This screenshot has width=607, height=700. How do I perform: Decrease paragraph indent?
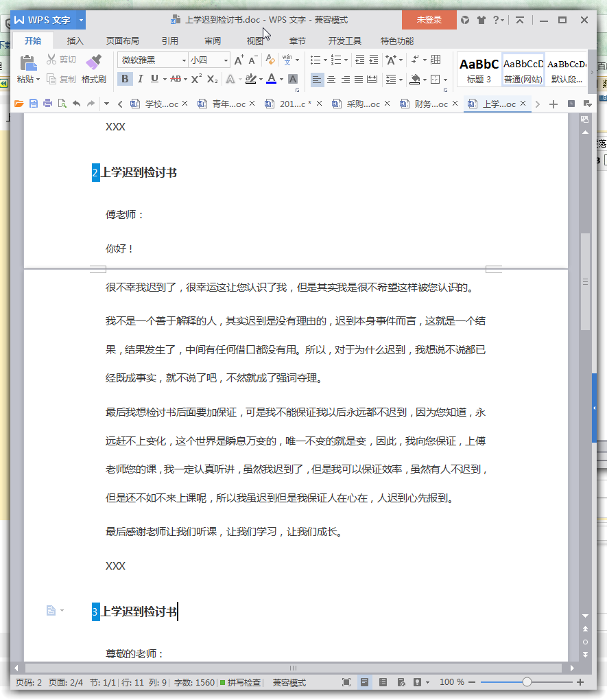coord(359,60)
